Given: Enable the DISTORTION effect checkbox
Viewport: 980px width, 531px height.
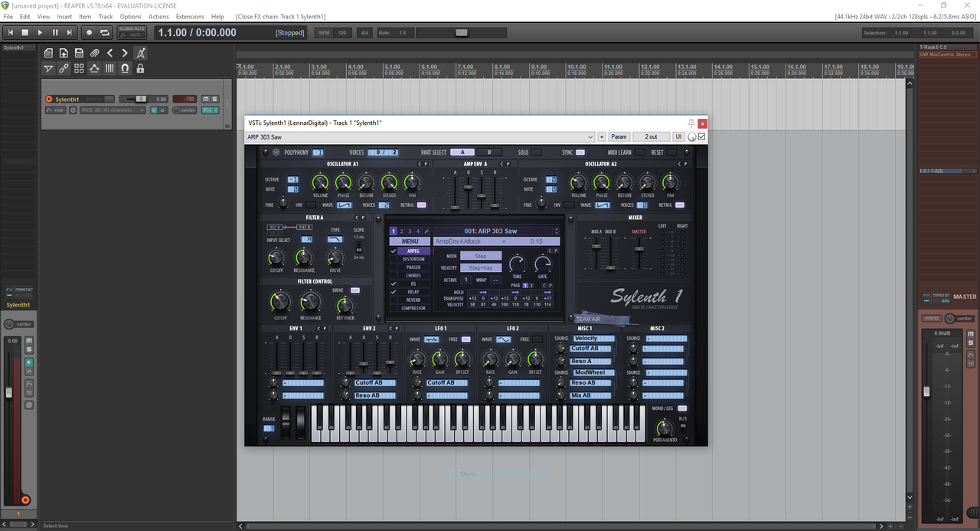Looking at the screenshot, I should coord(394,259).
